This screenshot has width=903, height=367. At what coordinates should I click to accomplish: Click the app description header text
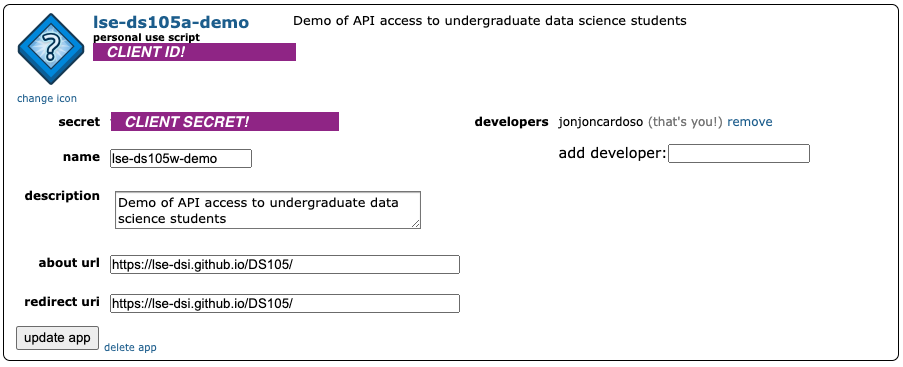click(x=490, y=21)
